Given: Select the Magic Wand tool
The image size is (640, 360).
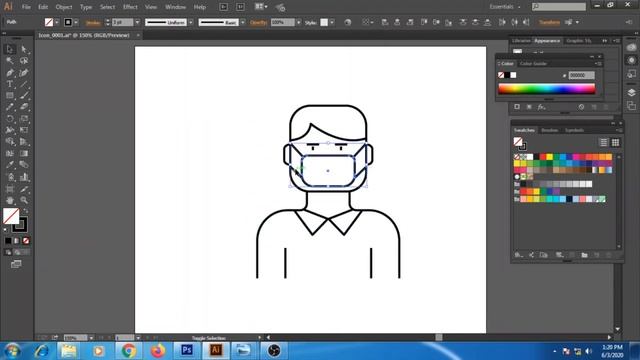Looking at the screenshot, I should point(10,61).
